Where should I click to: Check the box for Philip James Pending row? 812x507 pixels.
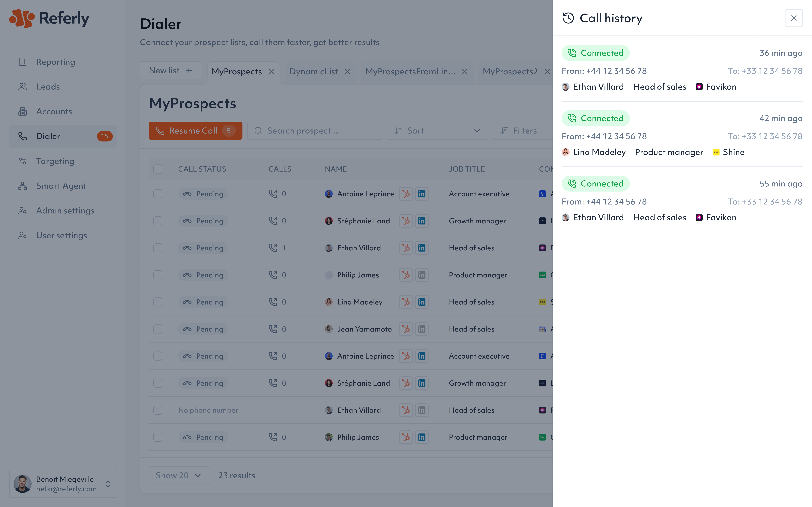click(158, 275)
